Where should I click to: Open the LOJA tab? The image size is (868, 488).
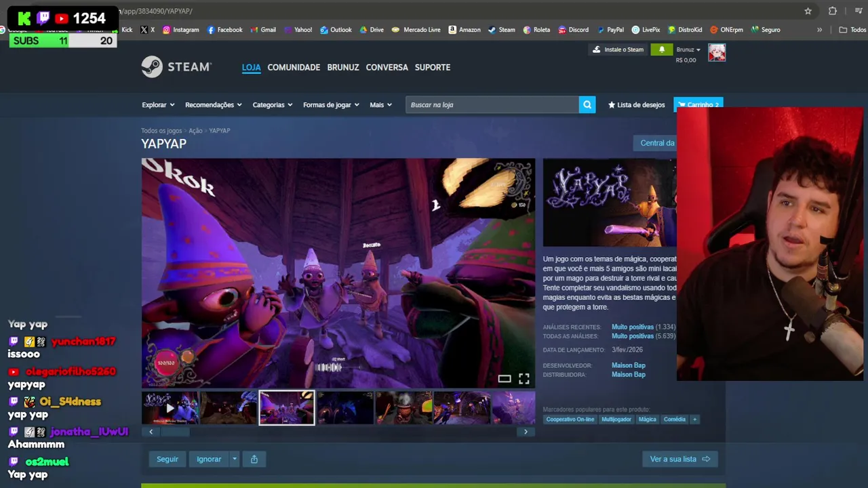[x=252, y=67]
